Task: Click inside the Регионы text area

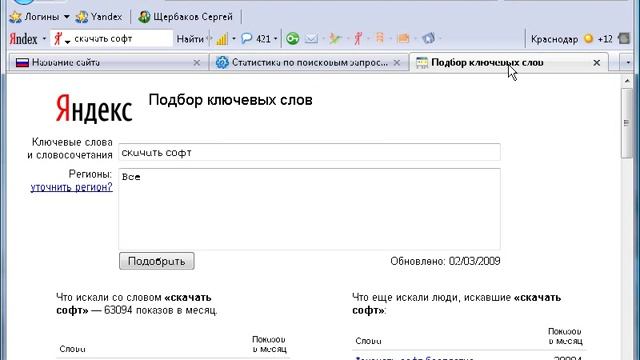Action: point(309,209)
